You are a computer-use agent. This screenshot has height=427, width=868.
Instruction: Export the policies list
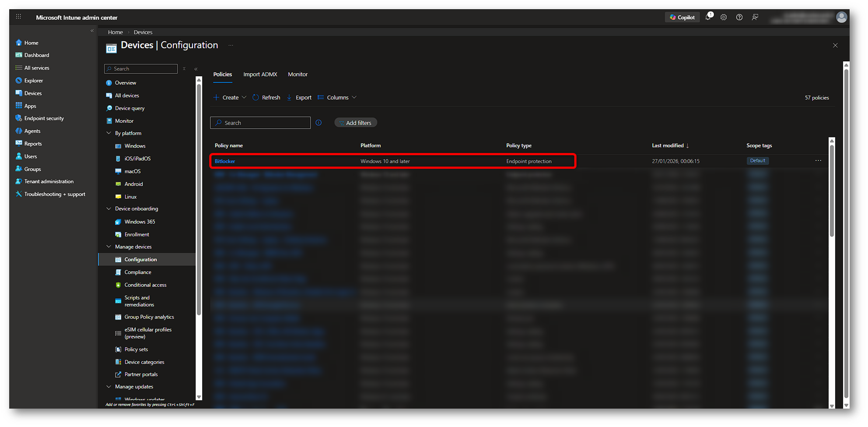[x=299, y=98]
